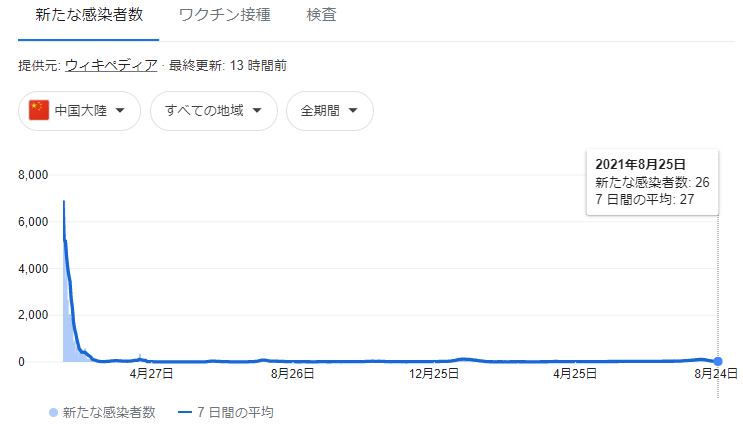Screen dimensions: 743x426
Task: Click the arrow next to 中国大陸
Action: tap(120, 110)
